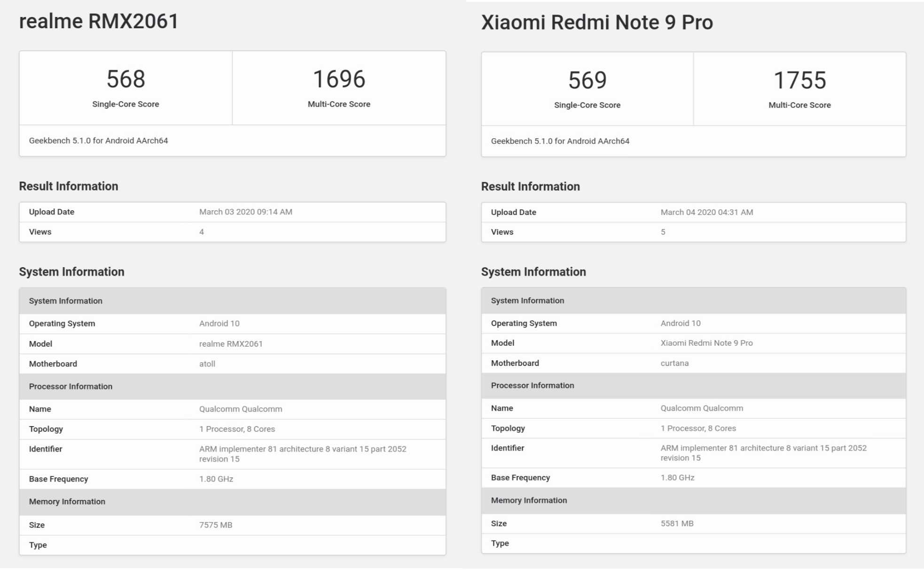Click the Xiaomi upload date March 04 2020
The height and width of the screenshot is (570, 924).
pyautogui.click(x=706, y=213)
